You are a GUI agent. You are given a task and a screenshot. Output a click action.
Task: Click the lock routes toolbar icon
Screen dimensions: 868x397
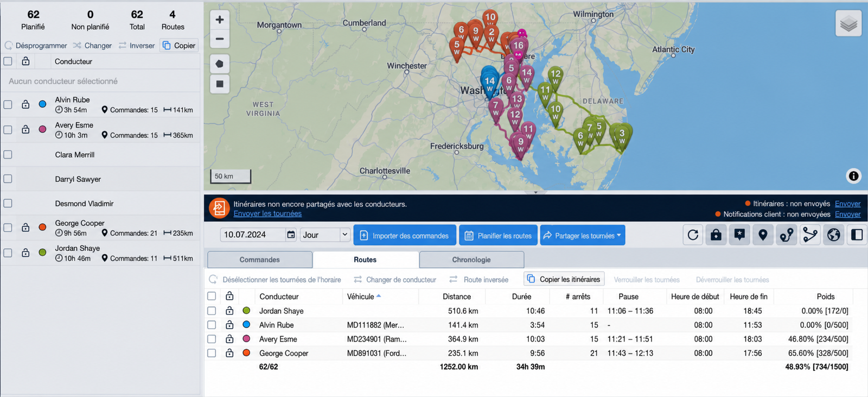coord(716,235)
